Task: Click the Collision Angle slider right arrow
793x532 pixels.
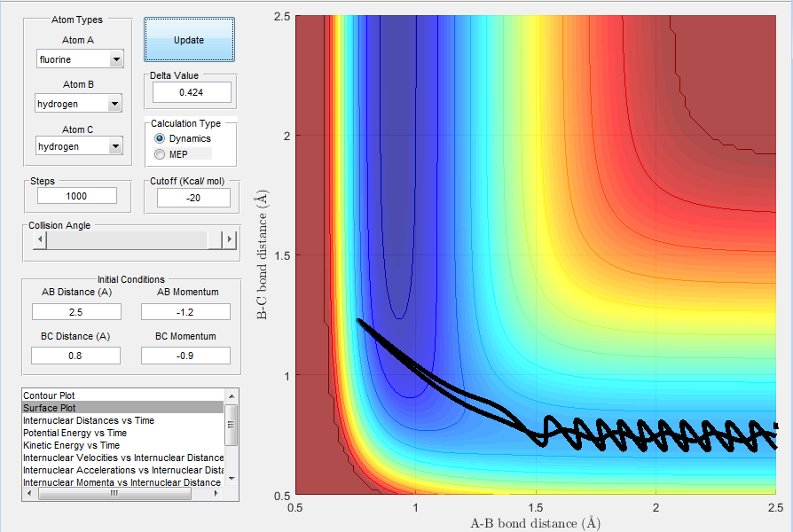Action: coord(230,239)
